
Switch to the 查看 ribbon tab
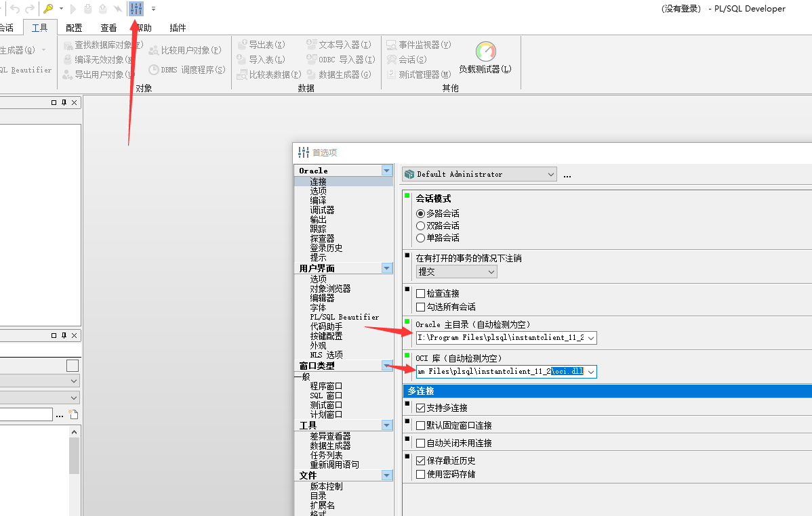coord(108,28)
